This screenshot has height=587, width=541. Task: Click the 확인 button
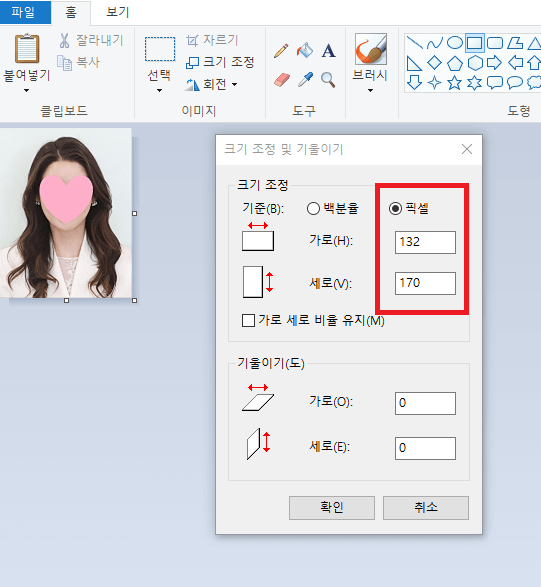click(x=332, y=508)
